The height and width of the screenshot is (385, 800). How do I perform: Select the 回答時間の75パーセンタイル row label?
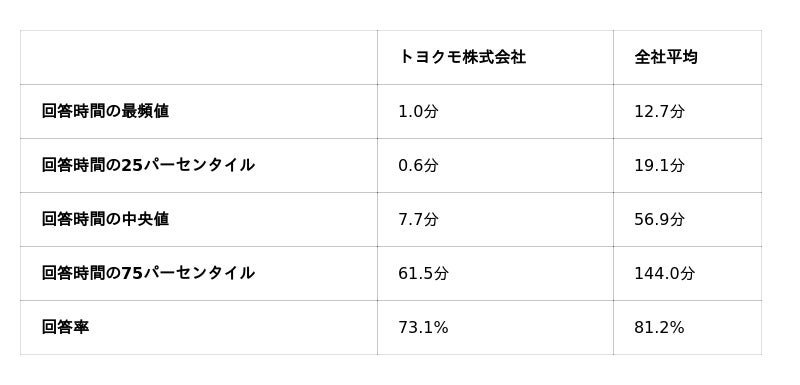(148, 273)
